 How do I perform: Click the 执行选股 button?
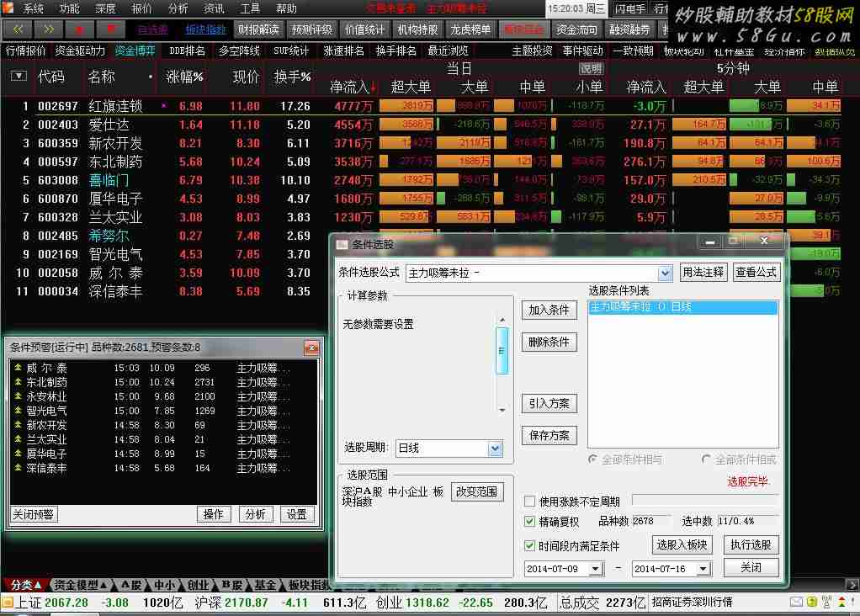click(751, 544)
